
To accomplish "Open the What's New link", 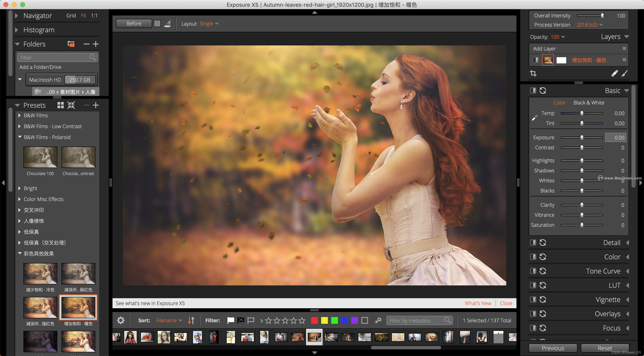I will coord(478,303).
